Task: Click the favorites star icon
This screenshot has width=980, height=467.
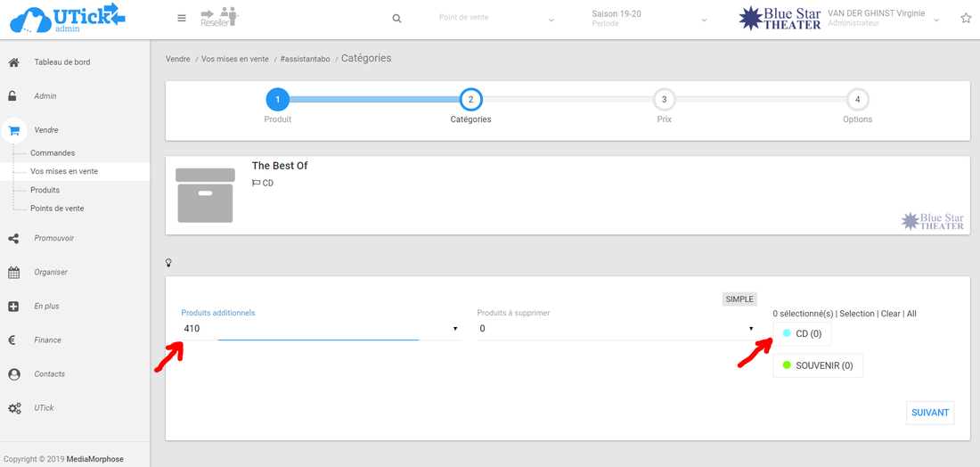Action: 966,18
